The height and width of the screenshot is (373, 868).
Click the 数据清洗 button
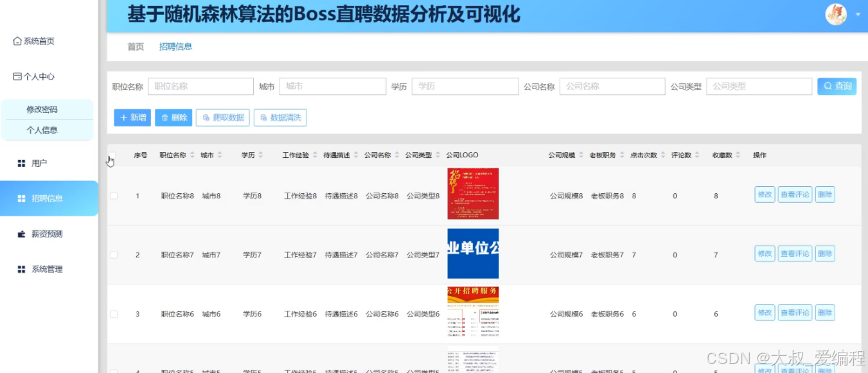pos(280,117)
